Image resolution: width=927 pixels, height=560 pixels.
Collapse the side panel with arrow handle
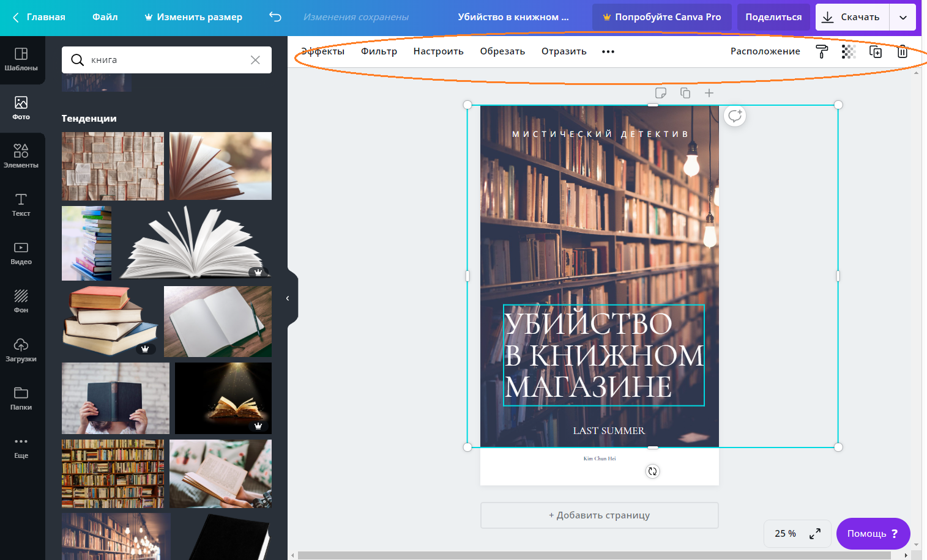click(x=288, y=298)
